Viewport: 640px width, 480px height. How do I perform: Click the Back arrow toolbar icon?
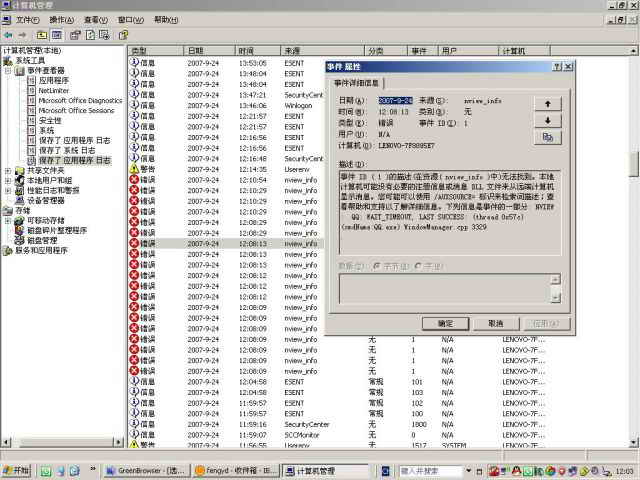point(8,36)
